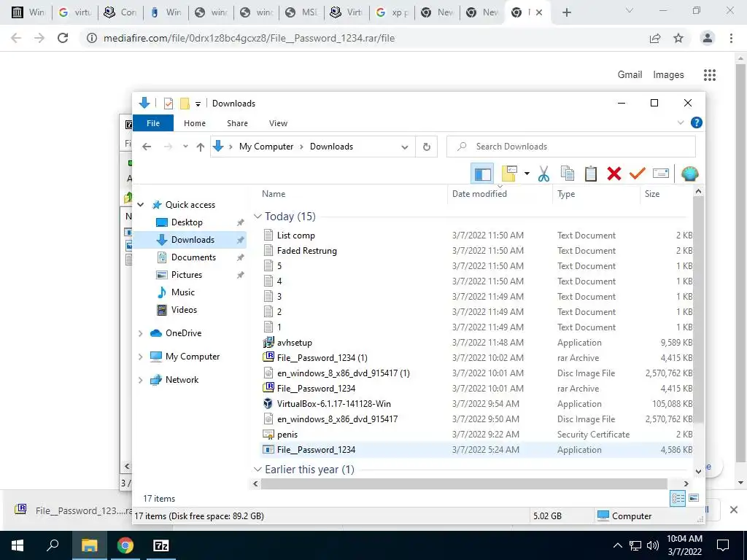The height and width of the screenshot is (560, 747).
Task: Collapse the Today (15) group
Action: 258,217
